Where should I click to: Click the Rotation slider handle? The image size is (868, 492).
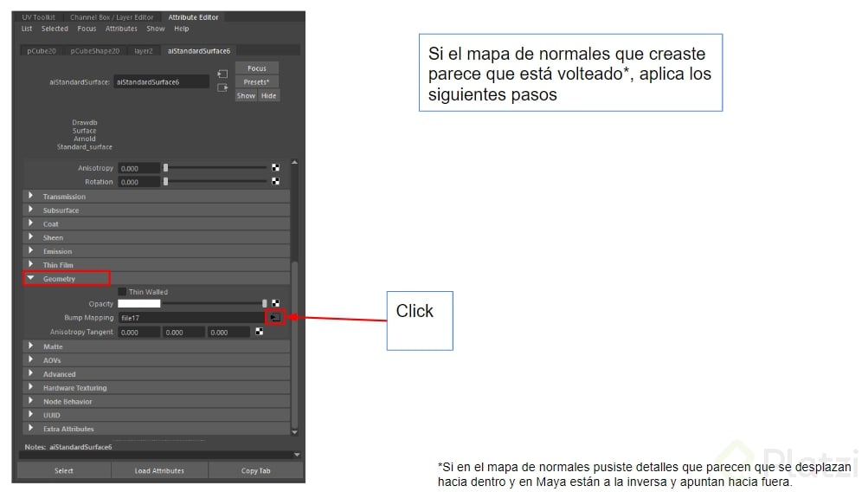click(165, 182)
